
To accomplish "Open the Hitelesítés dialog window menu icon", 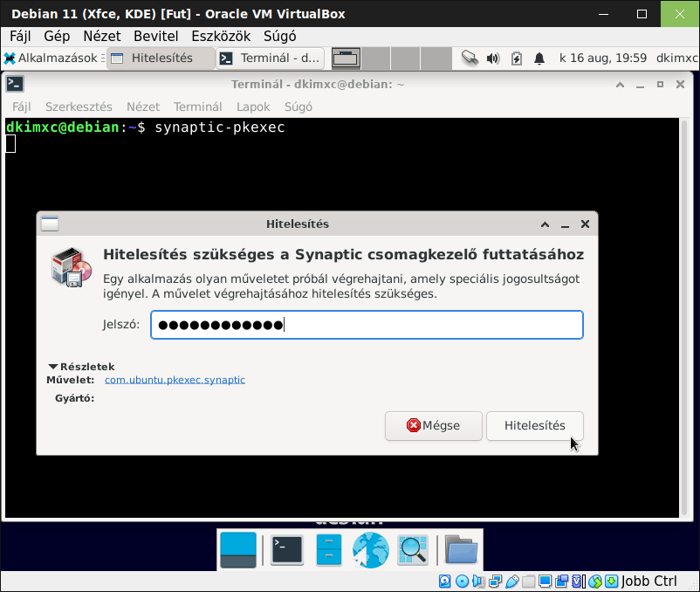I will pyautogui.click(x=50, y=224).
